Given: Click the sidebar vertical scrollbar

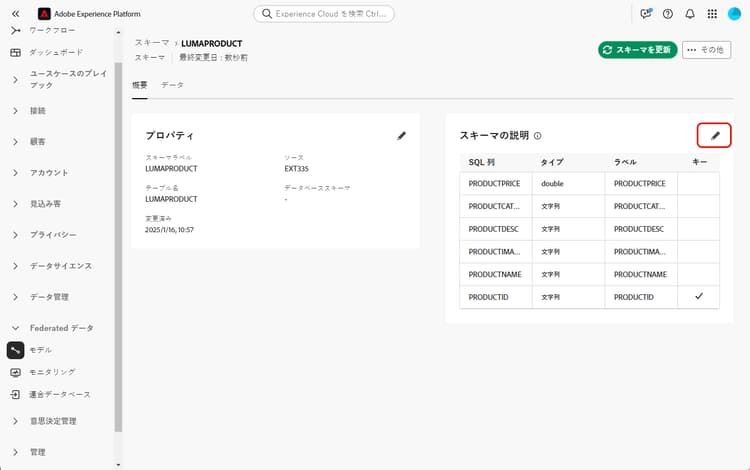Looking at the screenshot, I should click(118, 247).
